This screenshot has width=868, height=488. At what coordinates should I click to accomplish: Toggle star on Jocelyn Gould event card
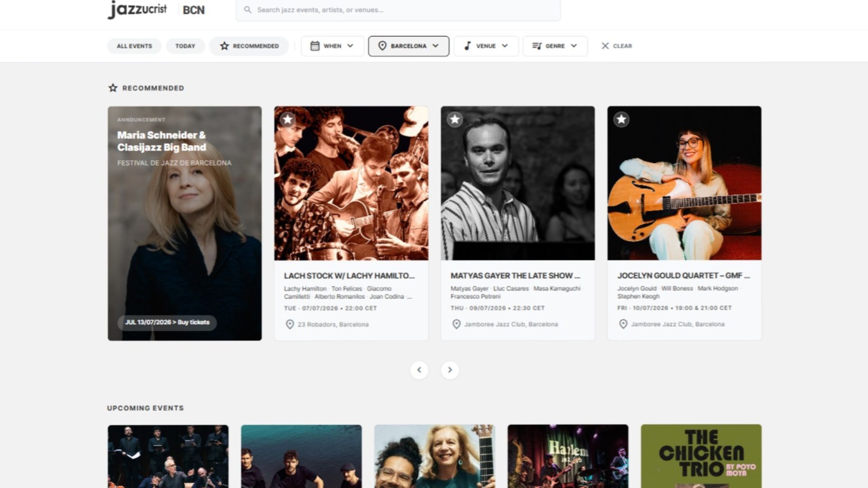622,119
